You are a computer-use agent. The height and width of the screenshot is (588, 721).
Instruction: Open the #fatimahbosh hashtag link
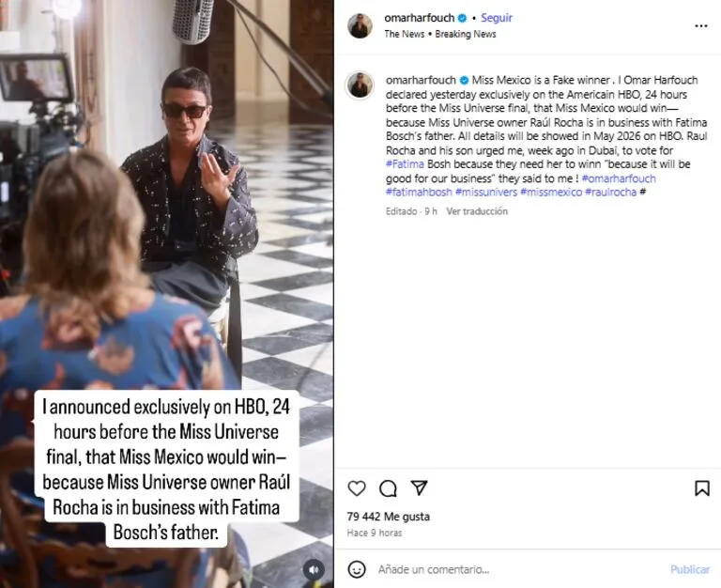click(x=419, y=192)
